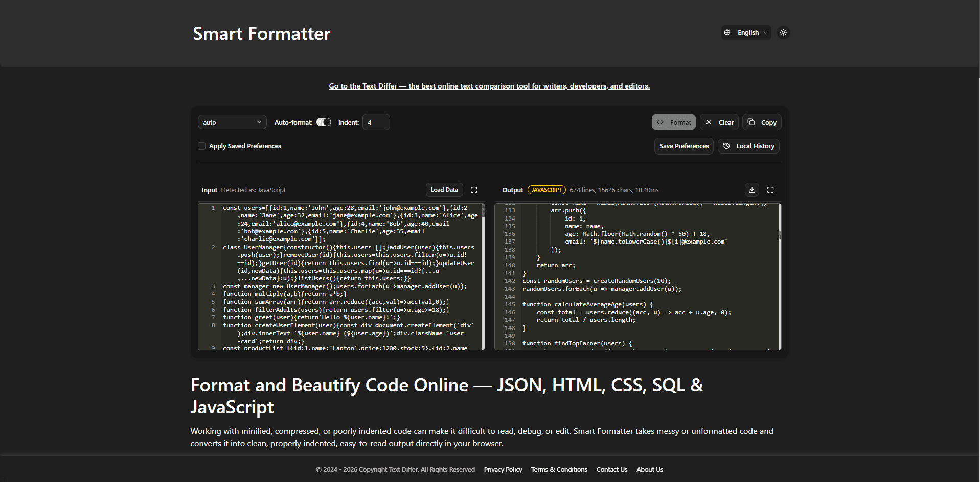The height and width of the screenshot is (482, 980).
Task: Click the Clear button
Action: 719,122
